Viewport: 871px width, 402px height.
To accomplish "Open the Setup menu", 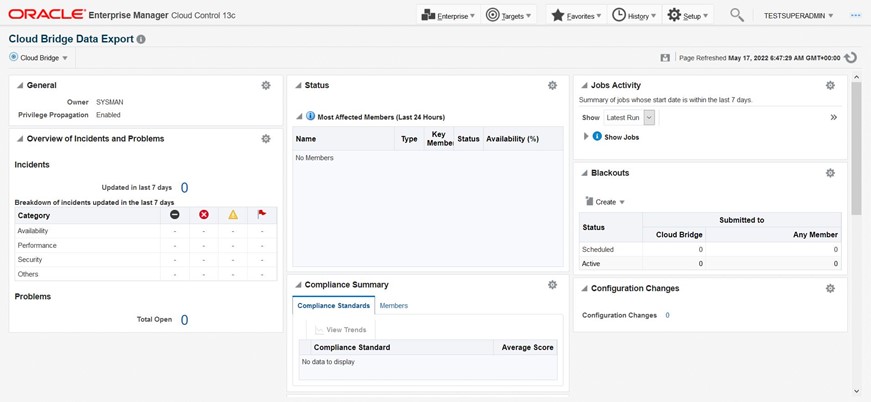I will pos(688,16).
